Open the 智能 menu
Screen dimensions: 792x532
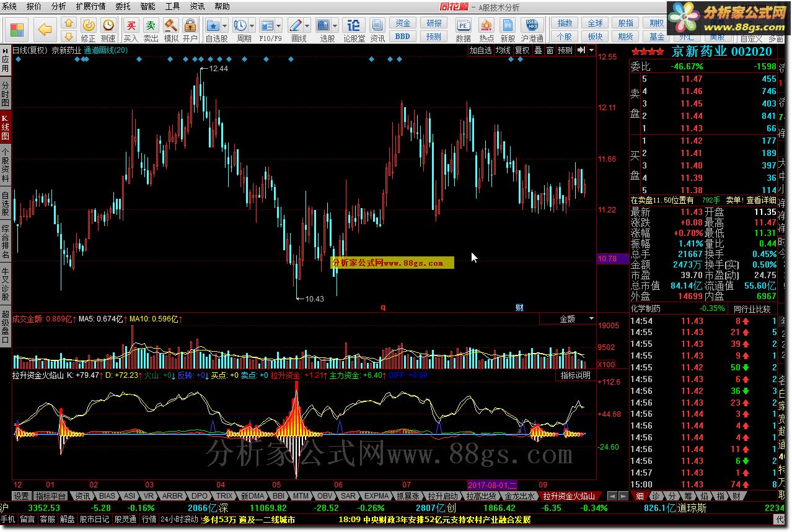[x=147, y=6]
